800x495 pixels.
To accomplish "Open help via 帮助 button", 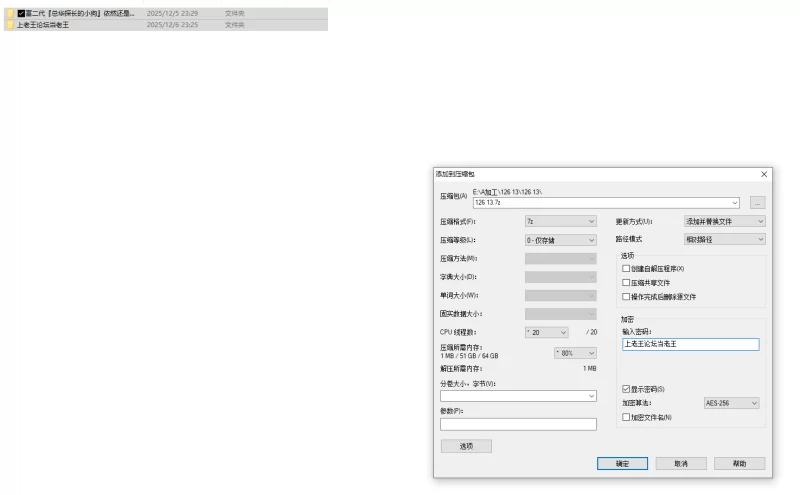I will [x=739, y=463].
